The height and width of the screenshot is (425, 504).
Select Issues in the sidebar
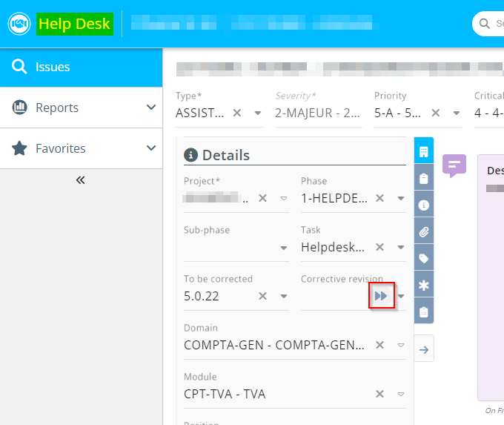pyautogui.click(x=81, y=67)
